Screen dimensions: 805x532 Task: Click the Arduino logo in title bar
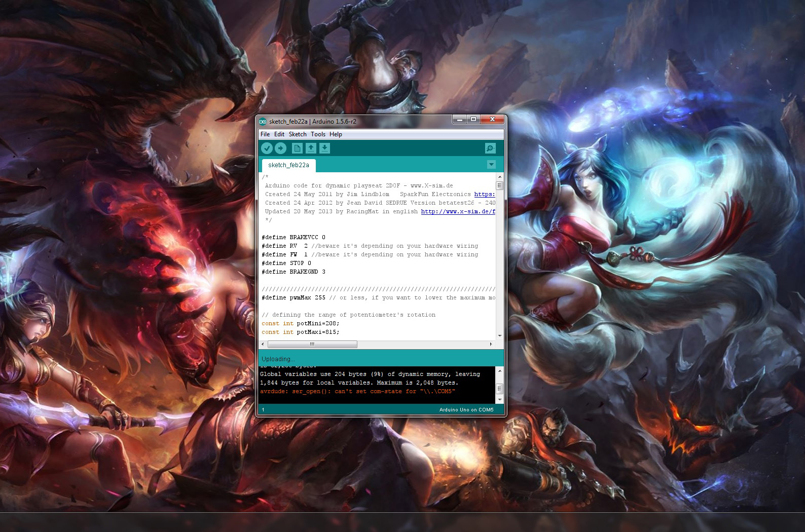263,122
